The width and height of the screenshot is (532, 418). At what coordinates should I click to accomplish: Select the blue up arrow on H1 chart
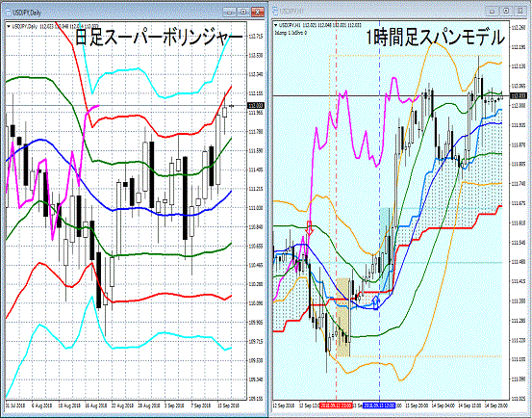[x=375, y=302]
